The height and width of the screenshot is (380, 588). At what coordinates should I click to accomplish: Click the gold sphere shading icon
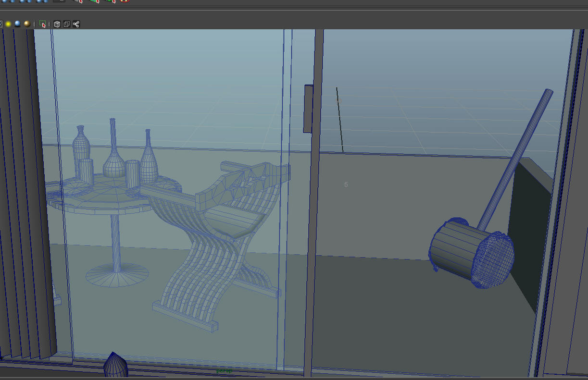click(27, 24)
